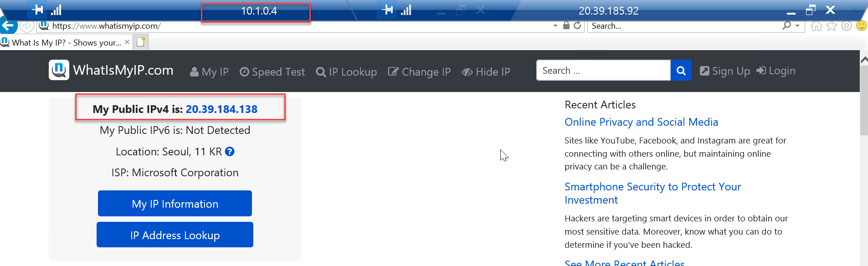The image size is (868, 266).
Task: Open the Speed Test menu item
Action: 272,72
